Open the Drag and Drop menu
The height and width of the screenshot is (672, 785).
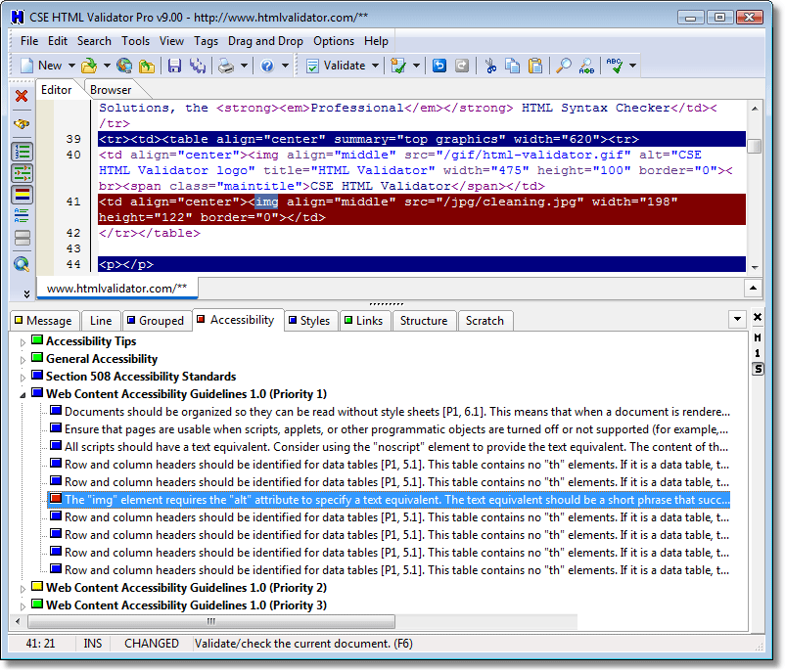265,41
